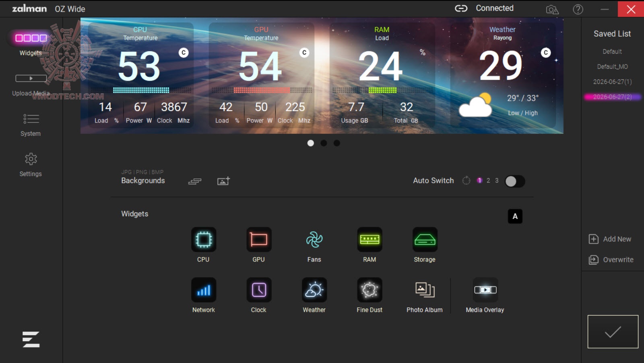Click the RAM Load preview value 24
The image size is (644, 363).
point(381,66)
